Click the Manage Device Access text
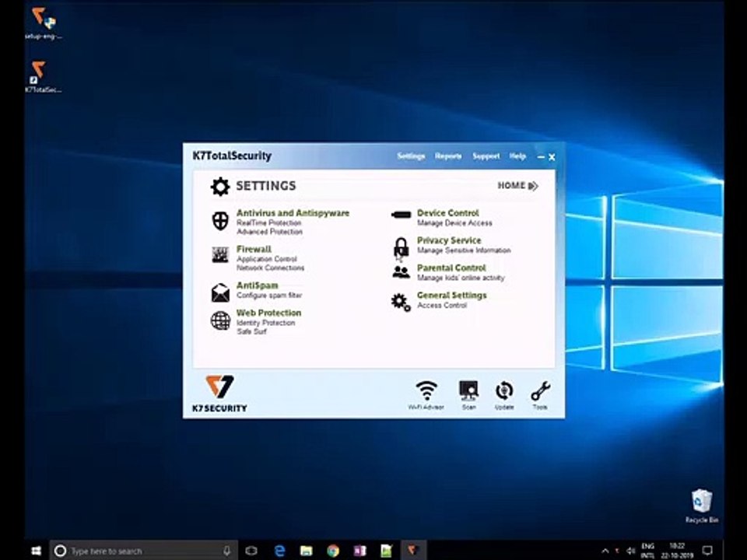 click(454, 223)
